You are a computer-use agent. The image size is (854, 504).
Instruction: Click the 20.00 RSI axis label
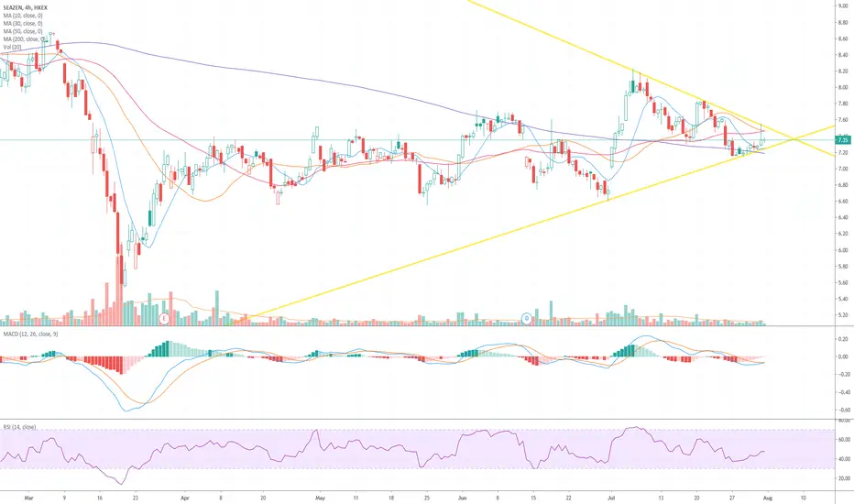pyautogui.click(x=842, y=478)
